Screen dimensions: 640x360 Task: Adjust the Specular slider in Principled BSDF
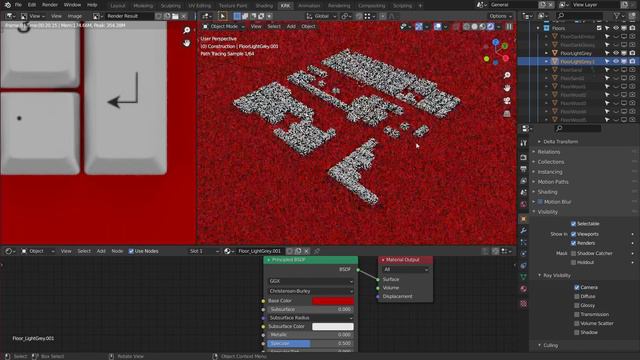click(311, 344)
